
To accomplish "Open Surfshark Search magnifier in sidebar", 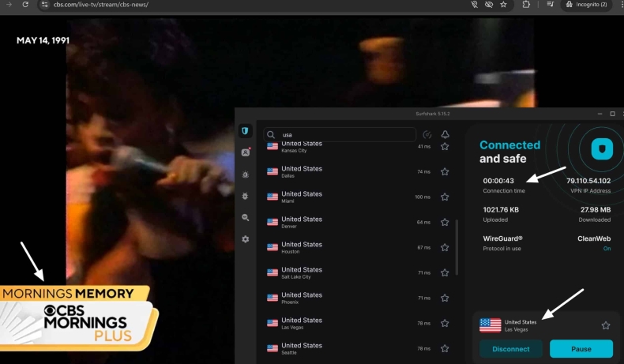I will 246,217.
